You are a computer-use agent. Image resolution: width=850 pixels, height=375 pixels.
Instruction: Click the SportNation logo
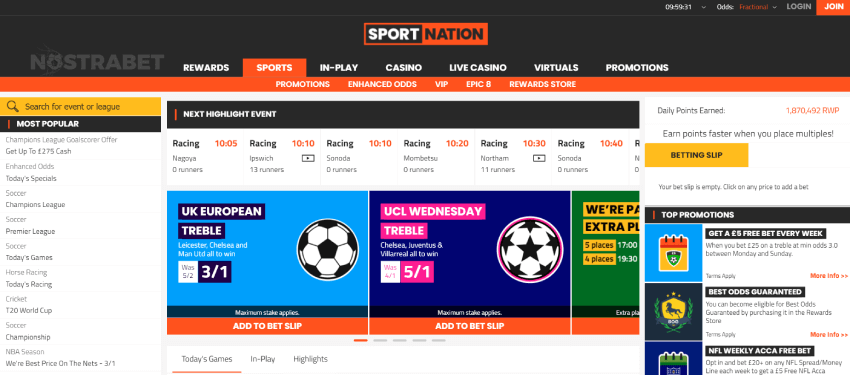(426, 34)
